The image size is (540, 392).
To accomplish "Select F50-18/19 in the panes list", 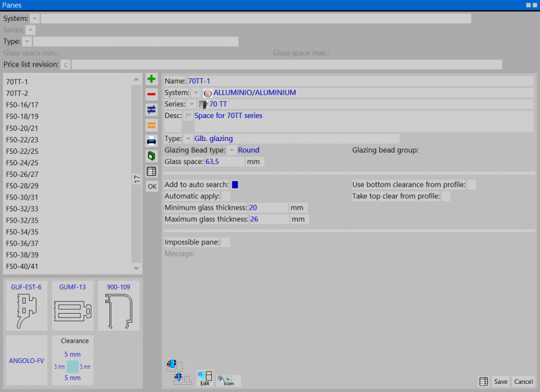I will (67, 116).
